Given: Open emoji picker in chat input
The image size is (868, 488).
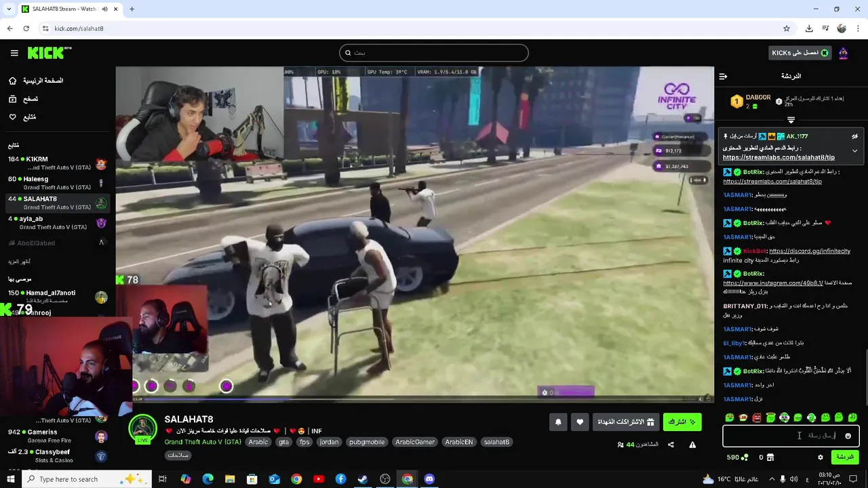Looking at the screenshot, I should (x=848, y=436).
